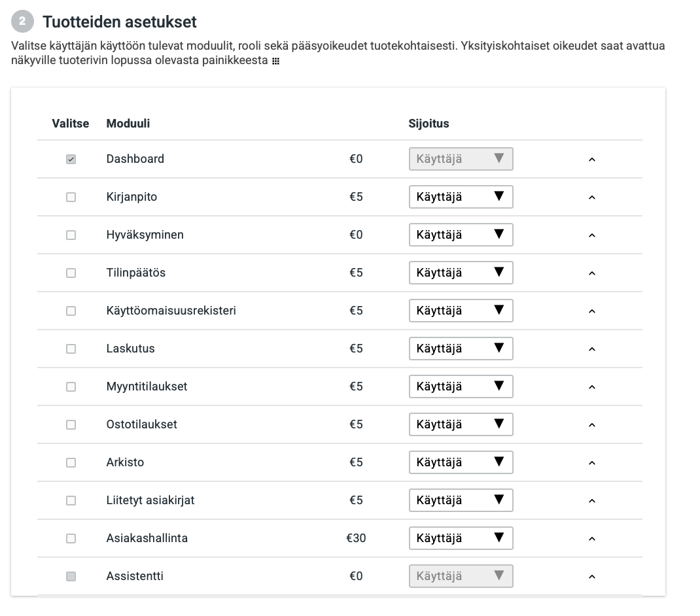Uncheck the Dashboard module checkbox
700x616 pixels.
point(71,158)
